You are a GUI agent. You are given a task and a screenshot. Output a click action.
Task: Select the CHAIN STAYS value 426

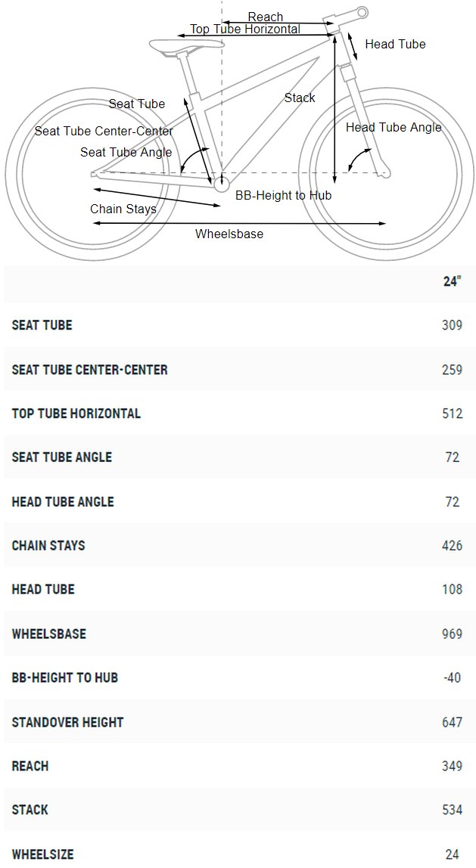coord(453,545)
